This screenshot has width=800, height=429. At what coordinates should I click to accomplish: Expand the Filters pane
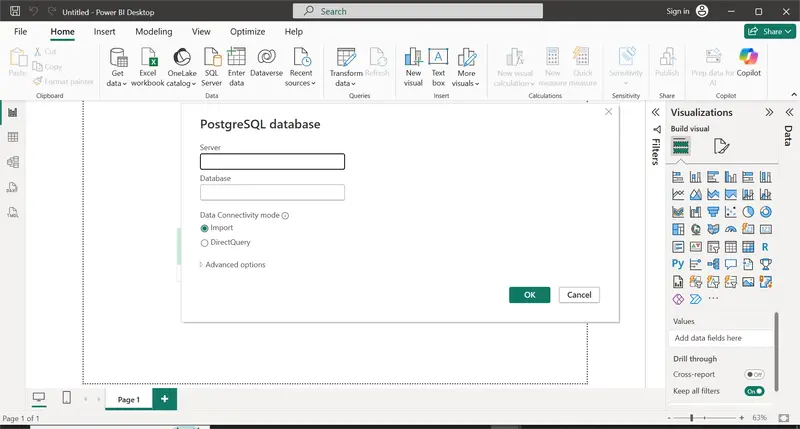coord(656,112)
